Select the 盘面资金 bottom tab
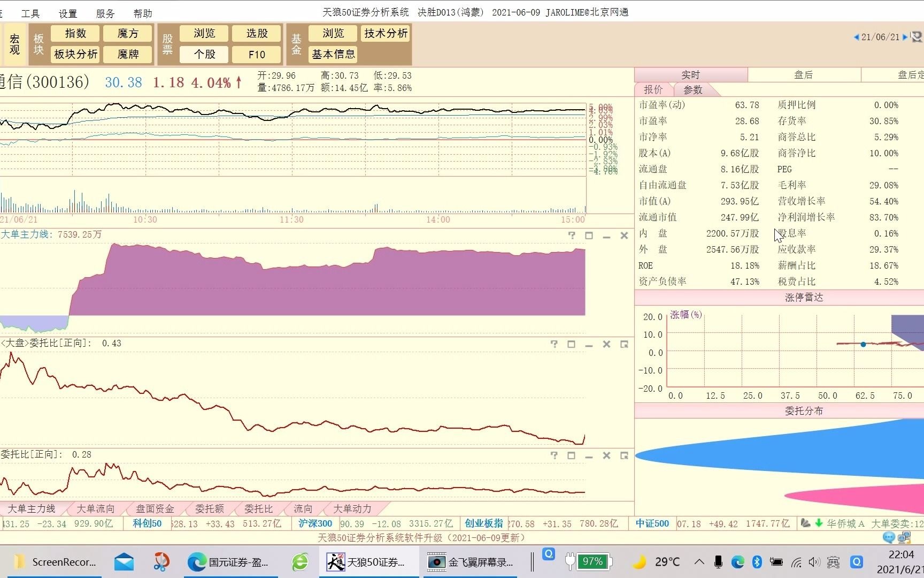 click(155, 508)
